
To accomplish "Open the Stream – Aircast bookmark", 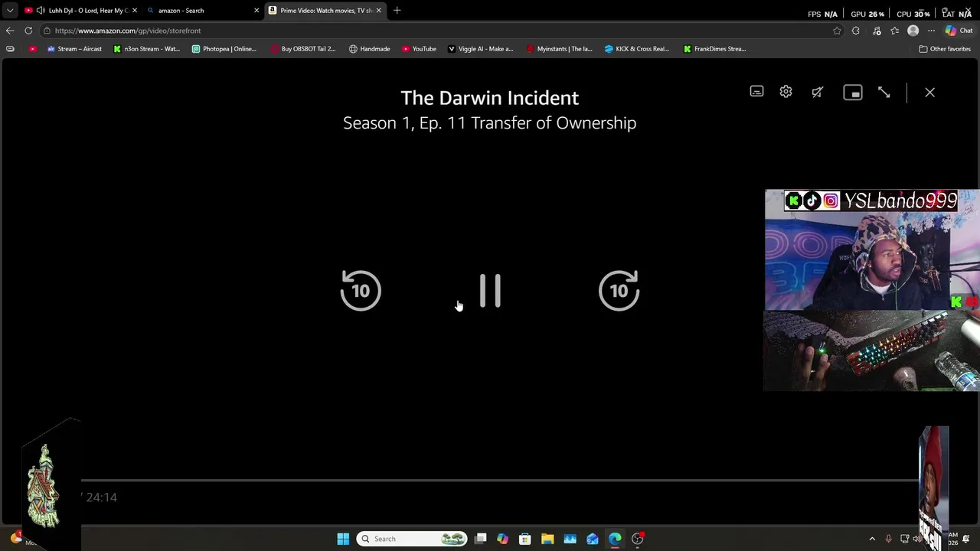I will pos(74,49).
